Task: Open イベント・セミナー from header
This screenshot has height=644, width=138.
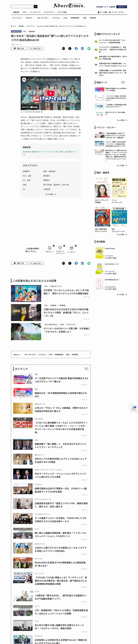Action: point(117,12)
